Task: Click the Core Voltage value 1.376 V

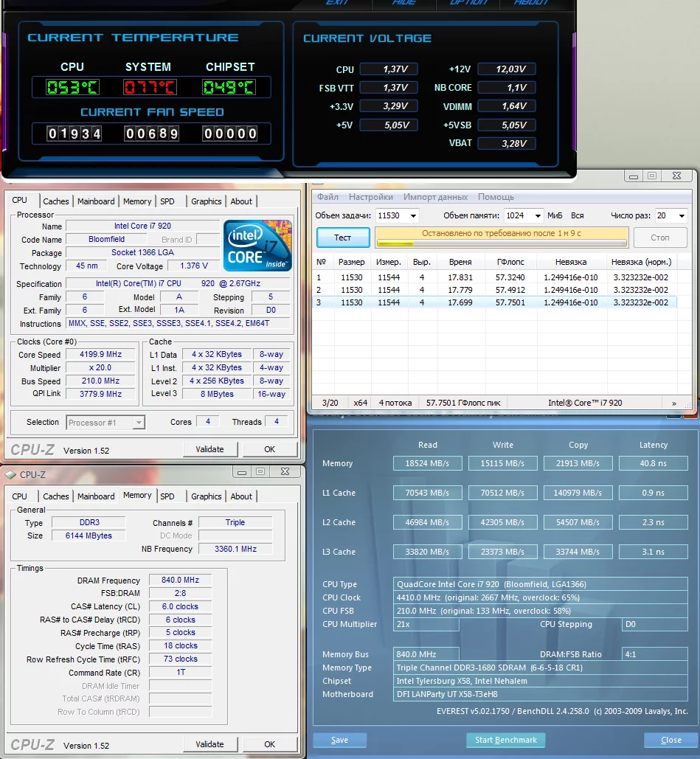Action: (x=194, y=266)
